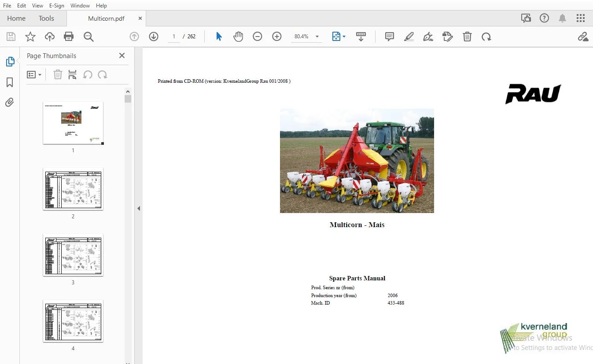The image size is (593, 364).
Task: Zoom in with the plus circle button
Action: pos(277,37)
